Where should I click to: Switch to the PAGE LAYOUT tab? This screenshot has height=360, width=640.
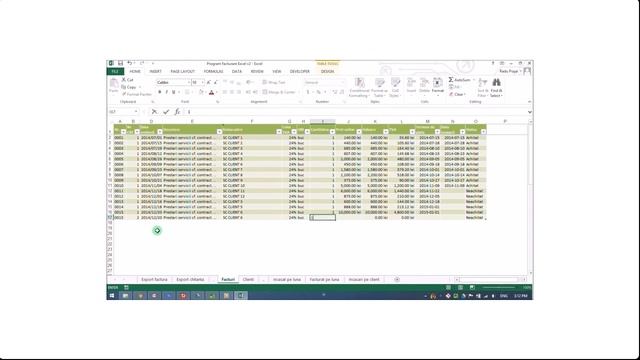click(182, 71)
